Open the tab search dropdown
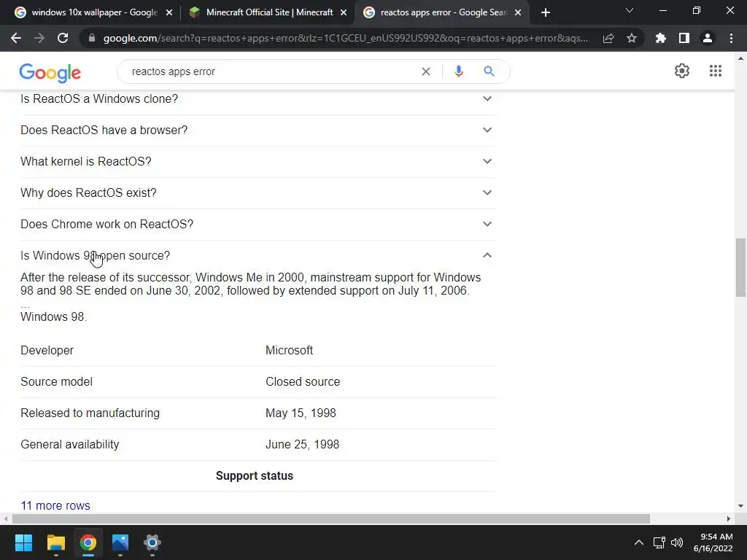The height and width of the screenshot is (560, 747). [630, 10]
